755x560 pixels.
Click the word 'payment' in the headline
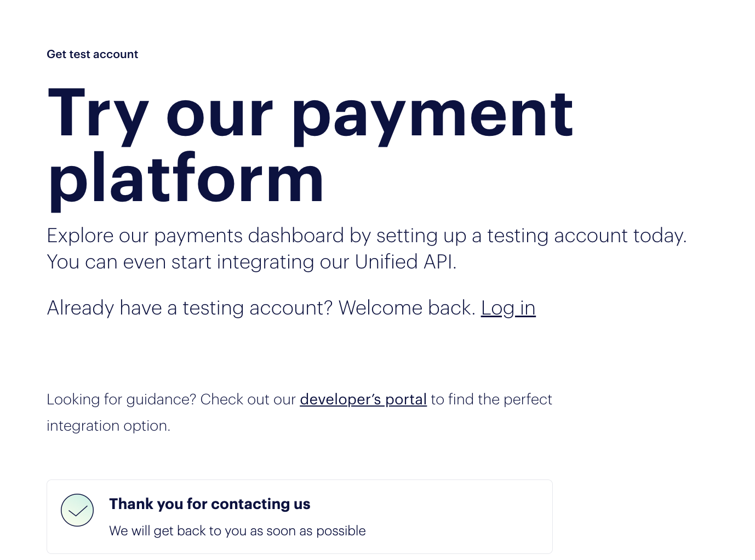pyautogui.click(x=432, y=116)
